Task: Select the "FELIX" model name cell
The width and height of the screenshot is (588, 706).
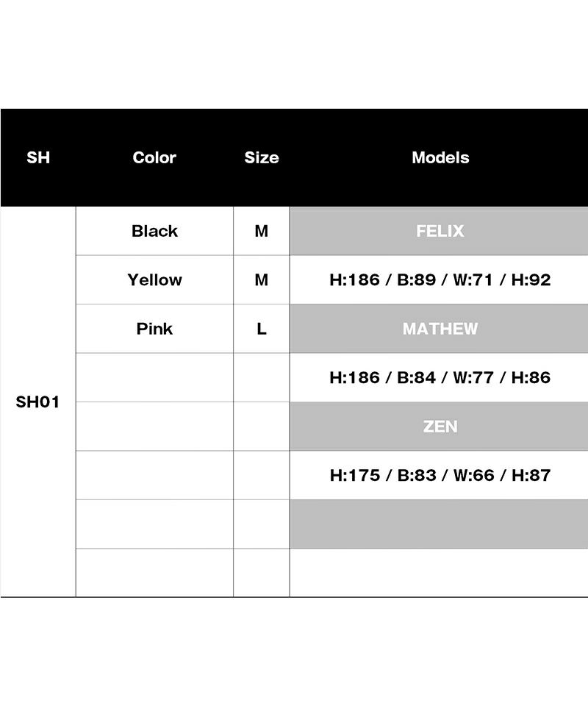Action: [x=440, y=231]
